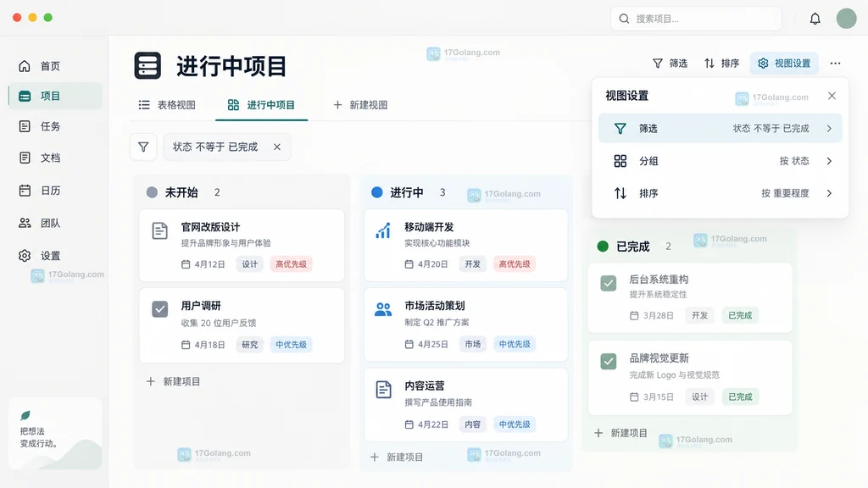Add 新建项目 in the 进行中 column
The height and width of the screenshot is (488, 868).
[x=397, y=457]
